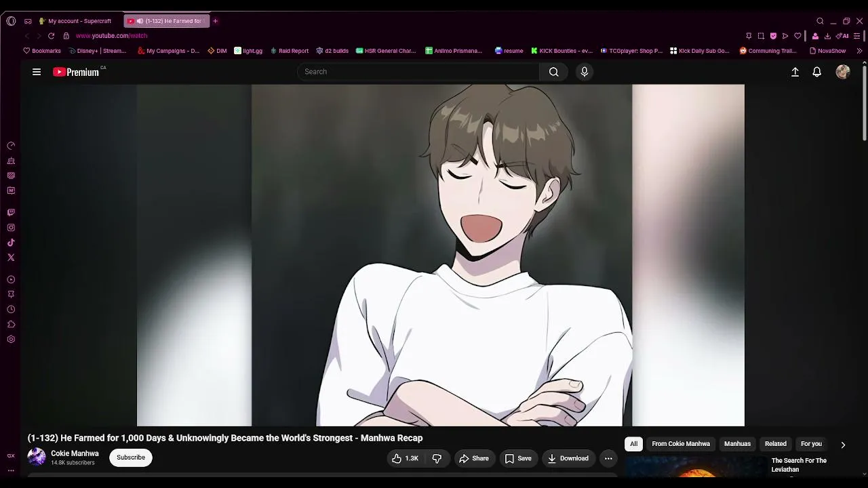This screenshot has width=868, height=488.
Task: Open the d2 builds bookmark
Action: click(332, 51)
